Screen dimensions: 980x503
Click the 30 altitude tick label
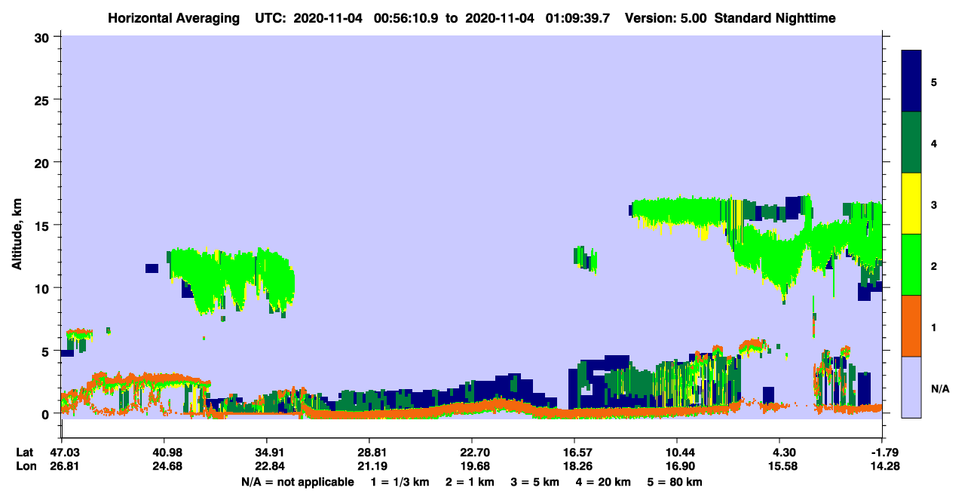44,37
